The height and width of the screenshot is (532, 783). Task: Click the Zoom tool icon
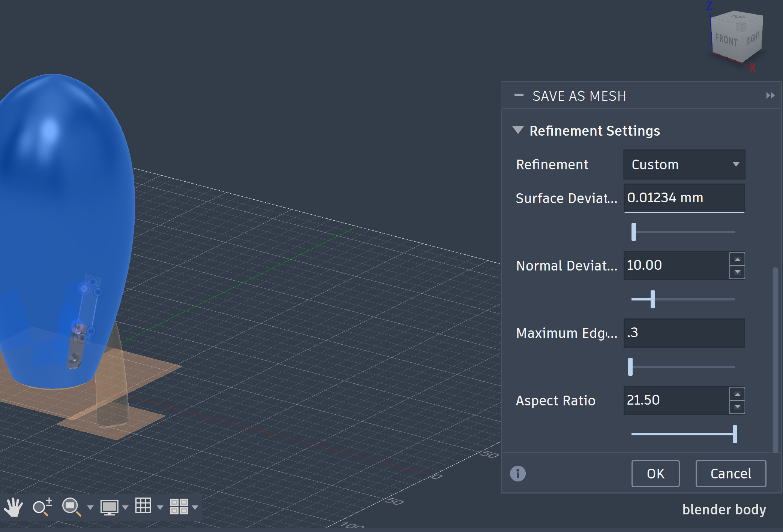pyautogui.click(x=42, y=507)
